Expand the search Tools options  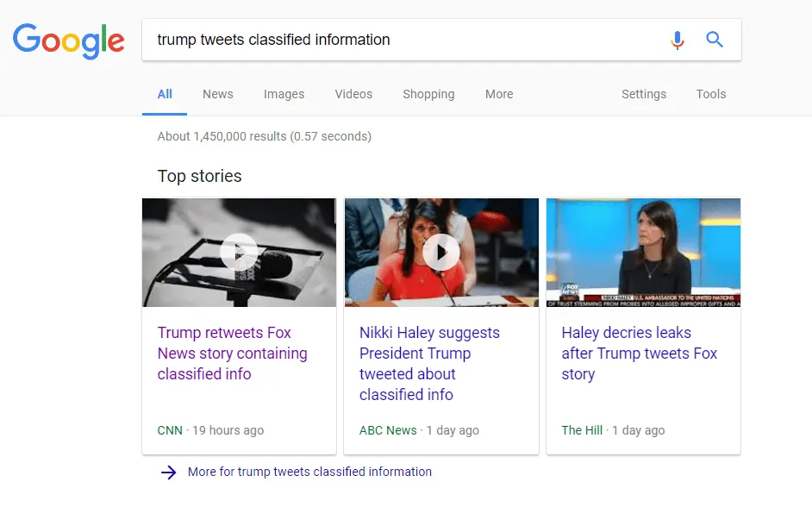711,94
